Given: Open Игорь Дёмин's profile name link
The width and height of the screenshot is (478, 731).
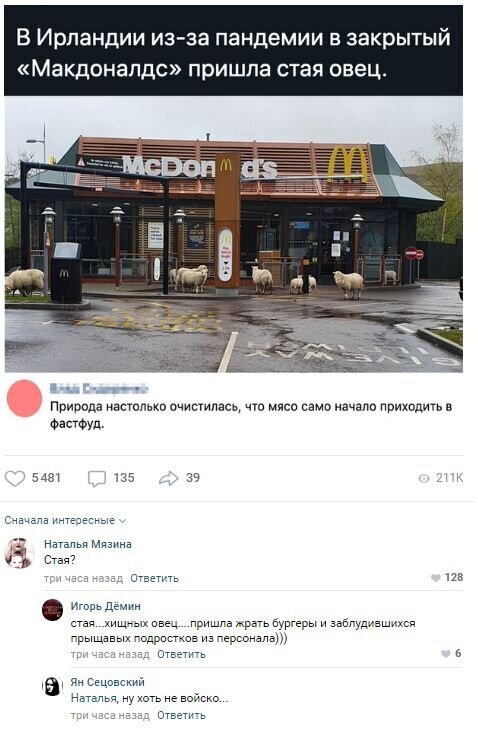Looking at the screenshot, I should click(105, 606).
